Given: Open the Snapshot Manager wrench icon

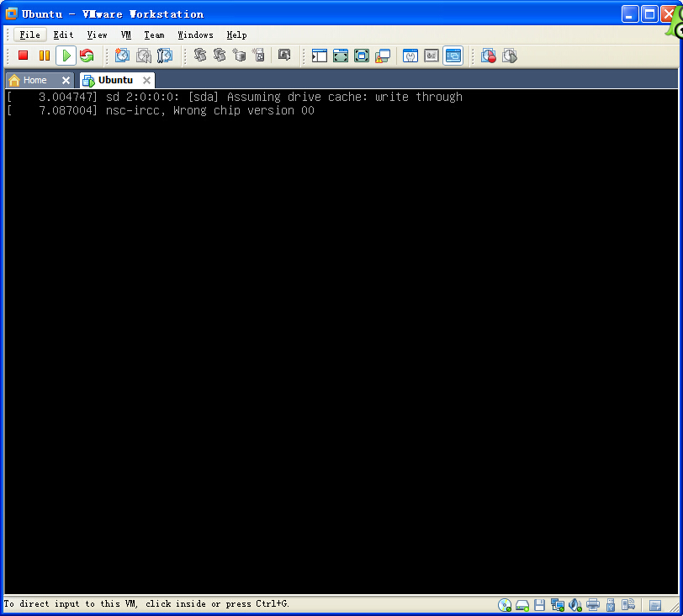Looking at the screenshot, I should (165, 56).
